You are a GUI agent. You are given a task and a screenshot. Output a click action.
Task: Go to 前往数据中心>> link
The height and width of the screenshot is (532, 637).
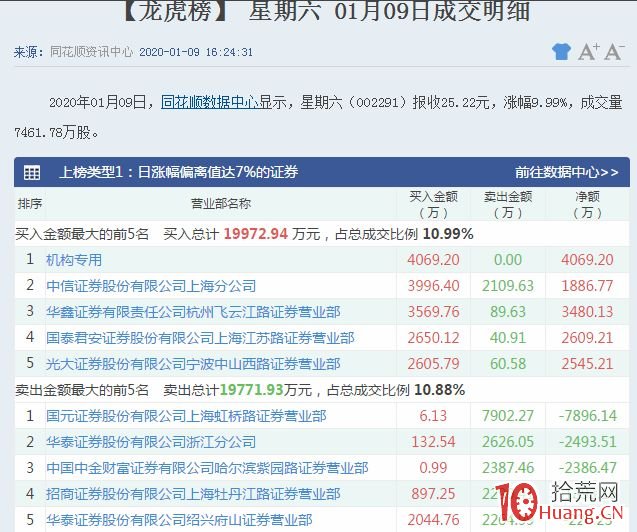[567, 172]
